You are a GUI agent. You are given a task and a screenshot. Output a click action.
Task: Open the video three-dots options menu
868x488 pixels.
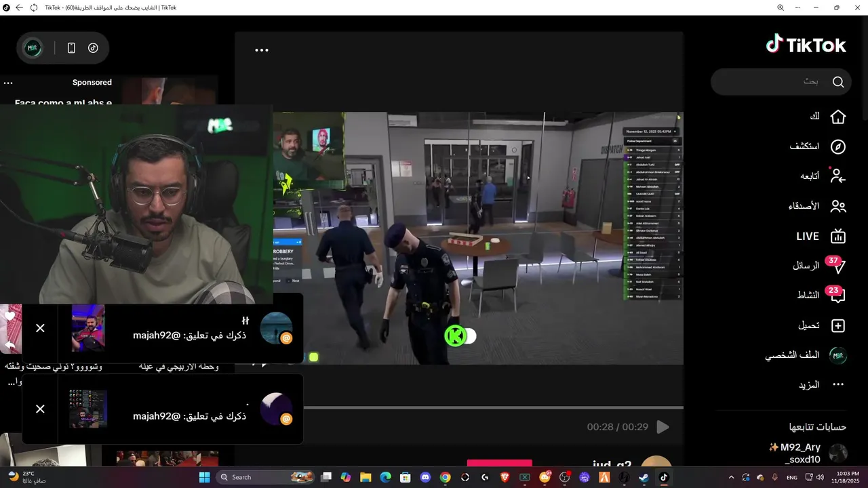tap(262, 50)
